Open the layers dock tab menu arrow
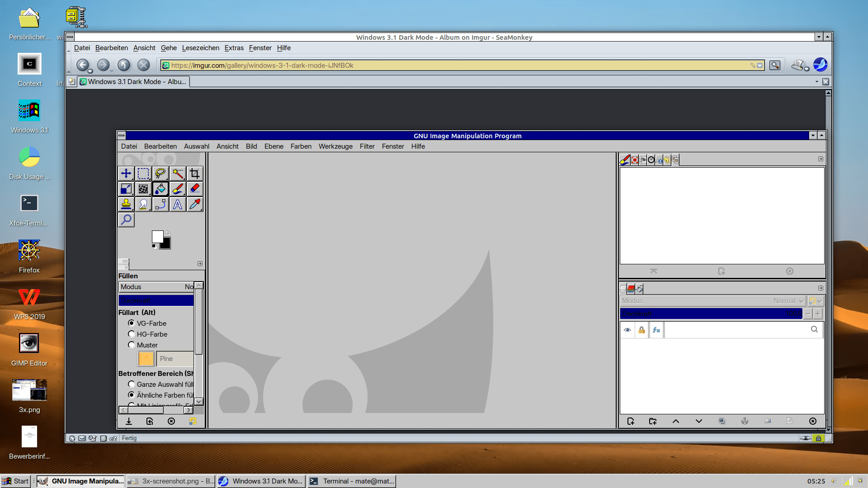 pyautogui.click(x=821, y=288)
